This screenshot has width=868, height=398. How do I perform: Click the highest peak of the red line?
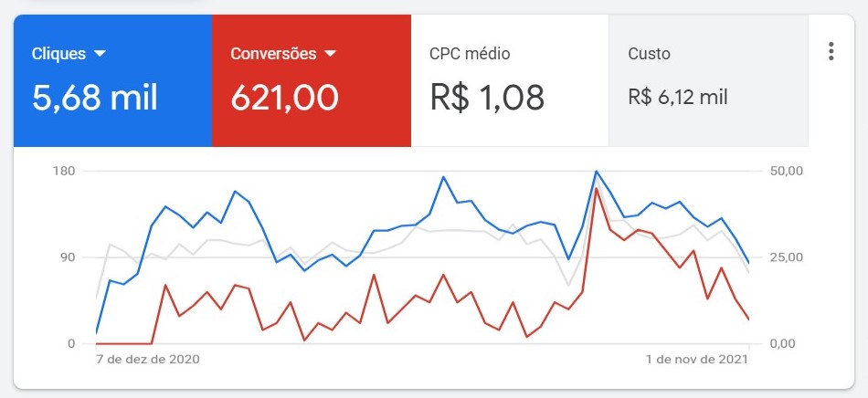tap(597, 188)
